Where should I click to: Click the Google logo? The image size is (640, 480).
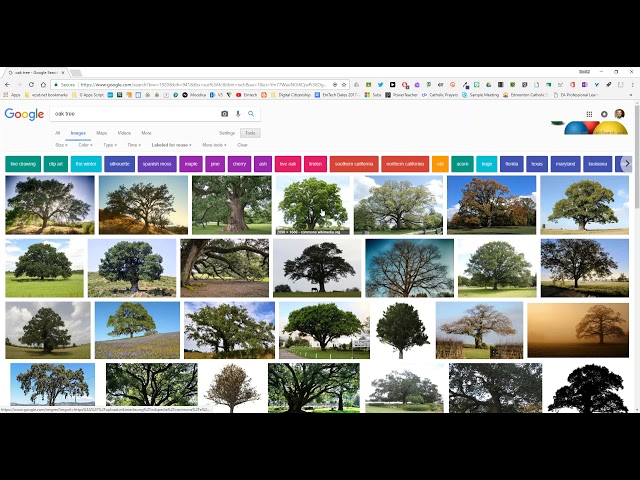pyautogui.click(x=24, y=114)
